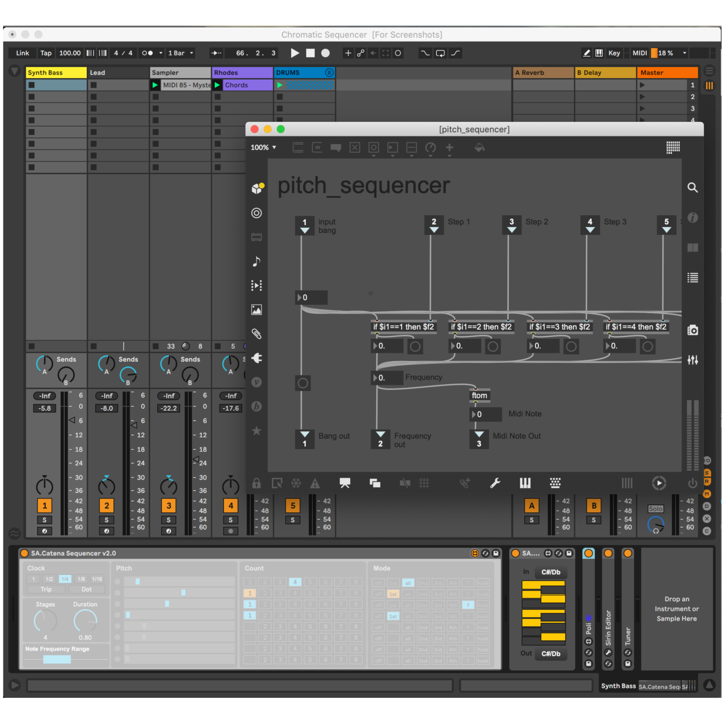728x728 pixels.
Task: Solo the Synth Bass track
Action: tap(45, 520)
